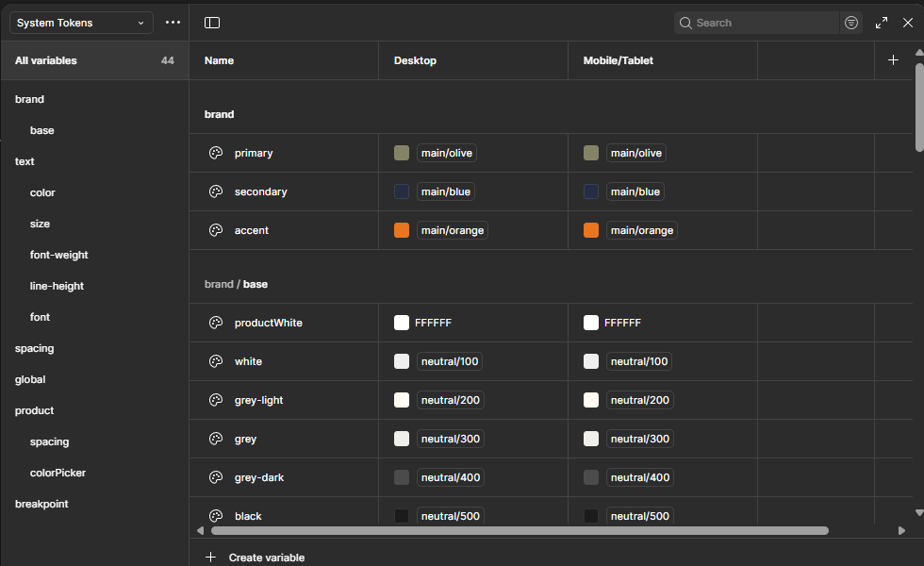The width and height of the screenshot is (924, 566).
Task: Select the brand group in sidebar
Action: [x=30, y=99]
